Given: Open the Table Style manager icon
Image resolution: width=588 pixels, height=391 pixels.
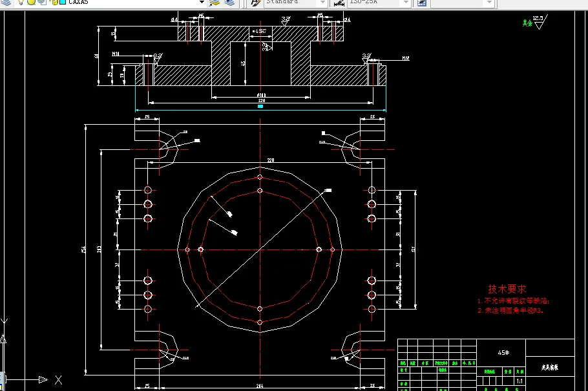Looking at the screenshot, I should pyautogui.click(x=422, y=3).
